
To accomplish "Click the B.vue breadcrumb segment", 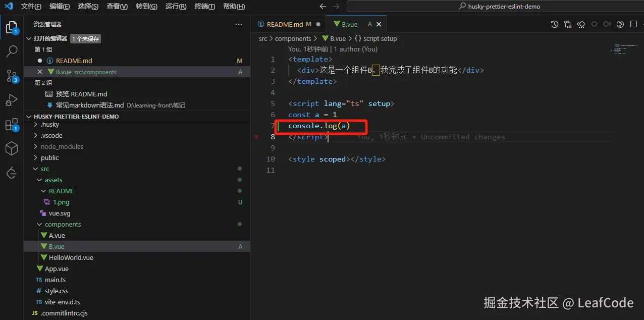I will [x=334, y=38].
